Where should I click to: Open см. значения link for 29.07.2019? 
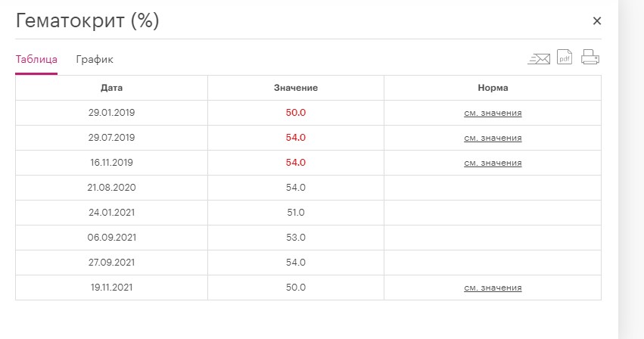tap(493, 138)
